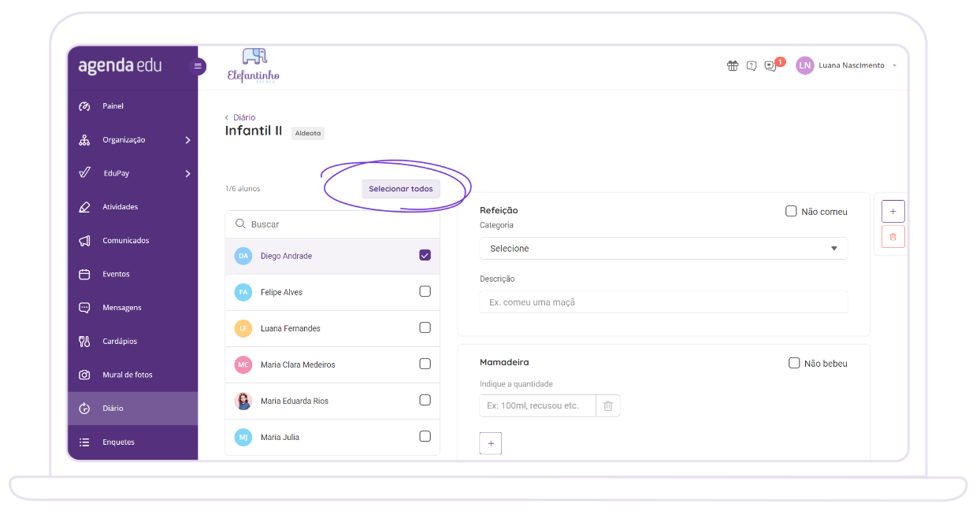Image resolution: width=980 pixels, height=514 pixels.
Task: Click the Mural de fotos camera icon
Action: click(85, 375)
